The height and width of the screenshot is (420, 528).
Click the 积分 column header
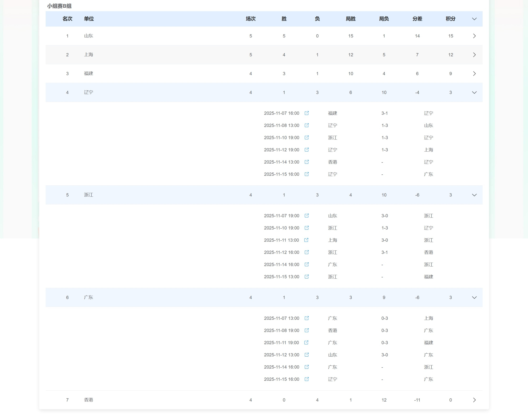(x=450, y=19)
